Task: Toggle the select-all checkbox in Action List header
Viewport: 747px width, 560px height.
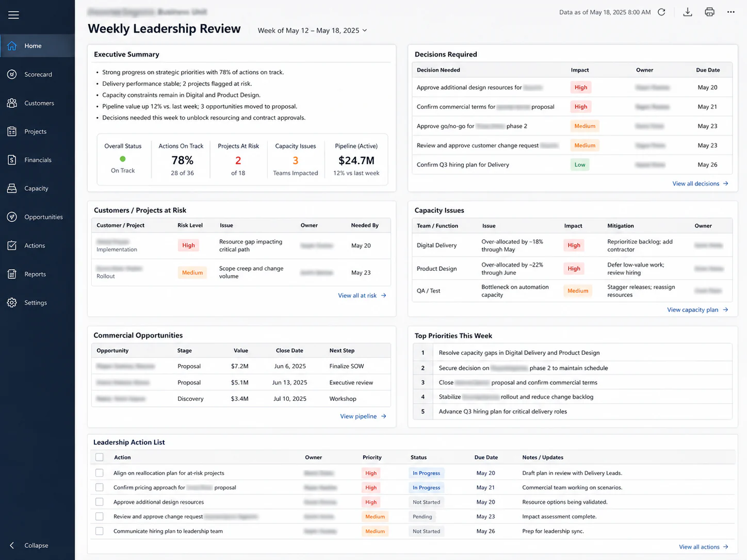Action: pos(100,457)
